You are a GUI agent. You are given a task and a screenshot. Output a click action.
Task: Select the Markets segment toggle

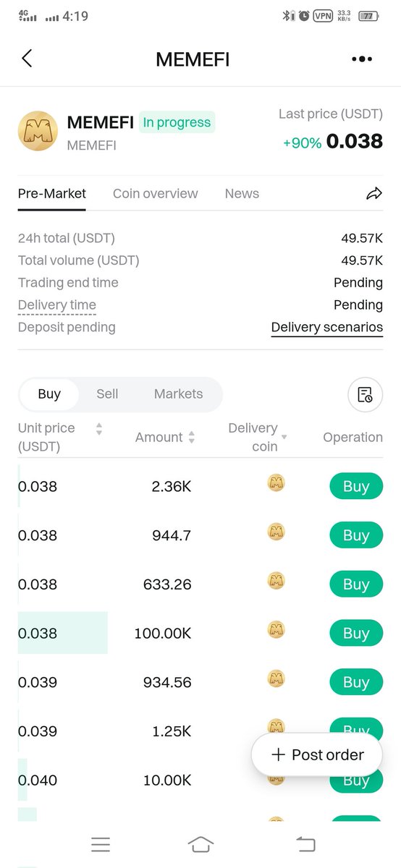[x=178, y=394]
